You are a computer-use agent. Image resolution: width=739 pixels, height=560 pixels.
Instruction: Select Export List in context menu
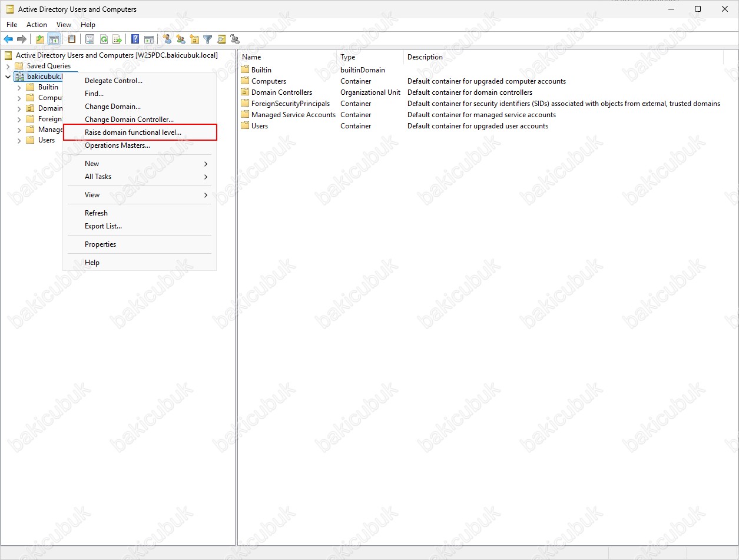pos(140,226)
